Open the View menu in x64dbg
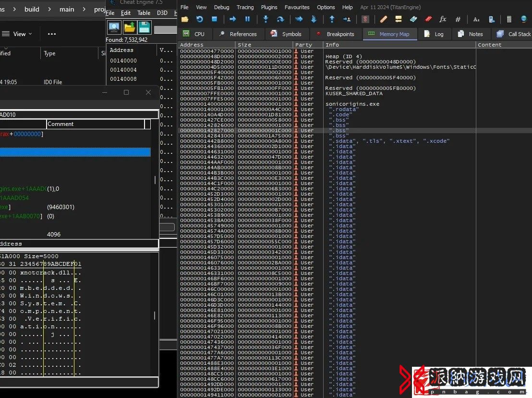 201,7
